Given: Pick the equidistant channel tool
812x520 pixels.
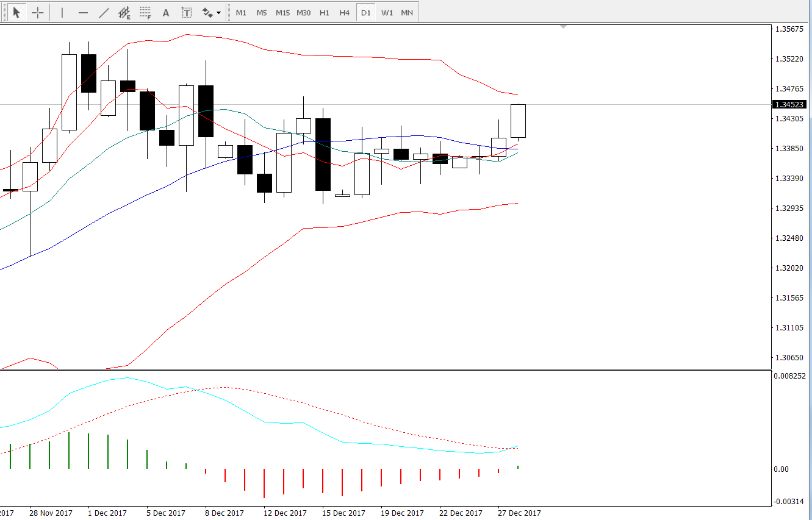Looking at the screenshot, I should tap(124, 12).
